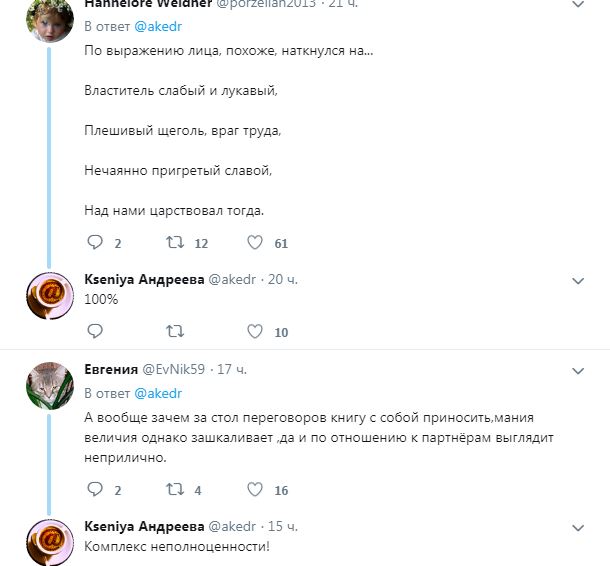610x566 pixels.
Task: Expand the options chevron on Kseniya's "100%" tweet
Action: point(577,280)
